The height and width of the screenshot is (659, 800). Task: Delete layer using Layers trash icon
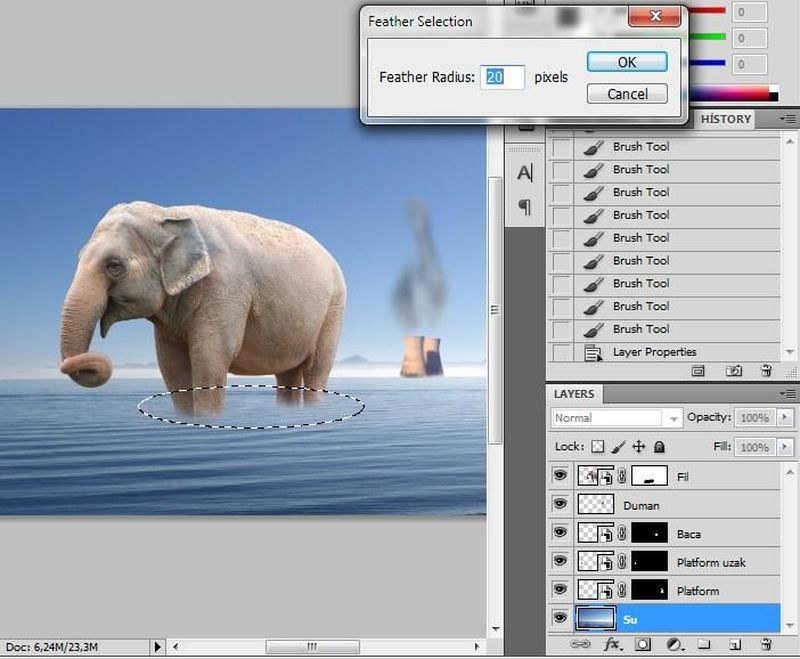pos(765,645)
